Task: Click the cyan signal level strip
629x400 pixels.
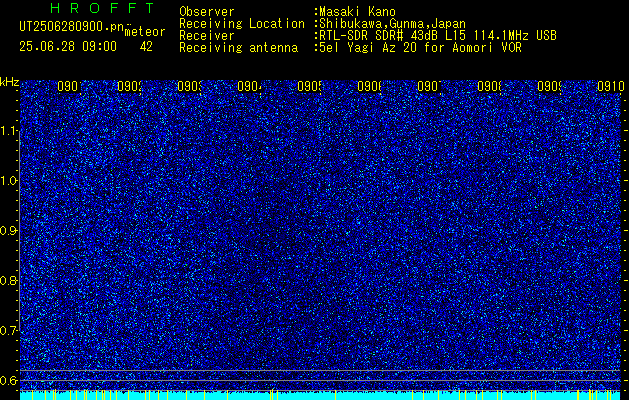Action: (x=321, y=396)
